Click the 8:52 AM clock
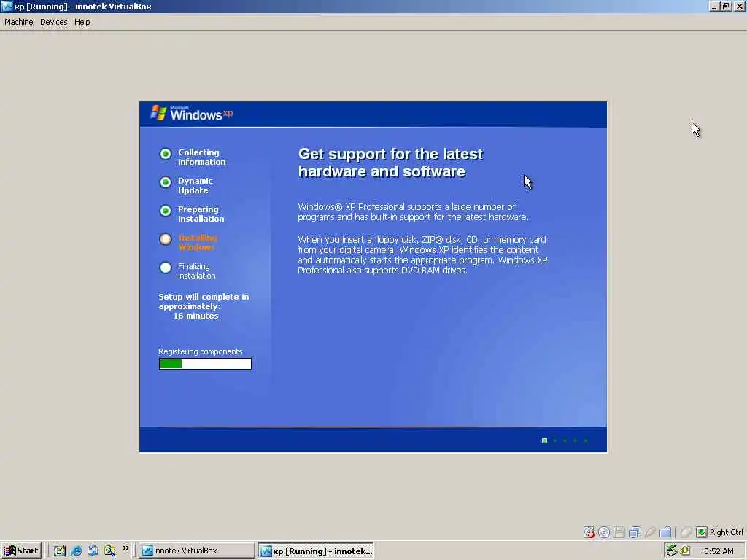The height and width of the screenshot is (560, 747). pyautogui.click(x=719, y=551)
